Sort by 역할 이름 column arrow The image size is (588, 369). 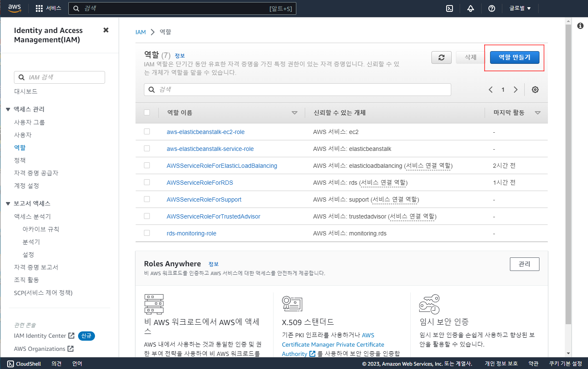coord(295,113)
